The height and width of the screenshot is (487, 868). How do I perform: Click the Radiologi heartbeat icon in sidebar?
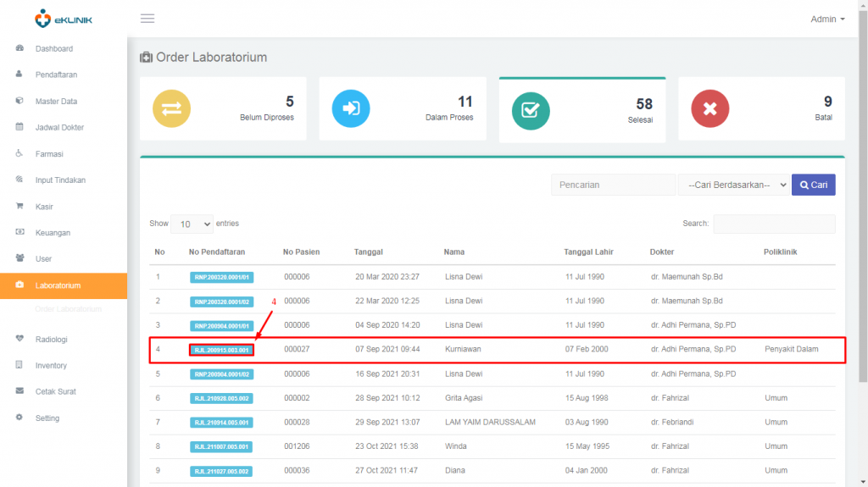point(19,339)
